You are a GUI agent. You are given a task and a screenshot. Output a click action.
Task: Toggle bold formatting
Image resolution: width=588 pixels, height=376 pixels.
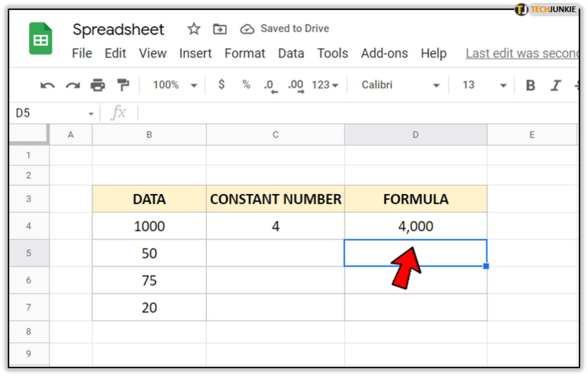pos(531,85)
